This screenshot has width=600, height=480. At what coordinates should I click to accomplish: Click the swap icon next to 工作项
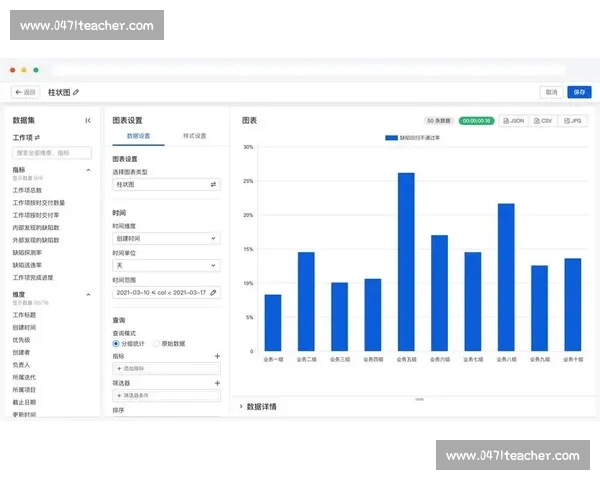[x=37, y=137]
